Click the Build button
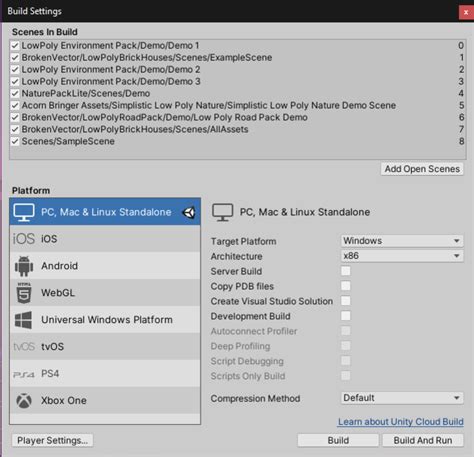474x457 pixels. (338, 440)
